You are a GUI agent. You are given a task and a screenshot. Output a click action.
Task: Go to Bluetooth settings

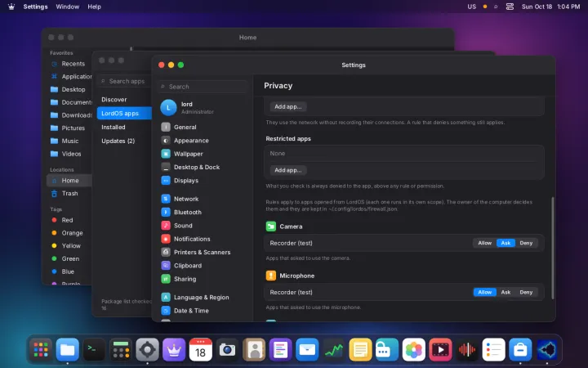pyautogui.click(x=203, y=212)
